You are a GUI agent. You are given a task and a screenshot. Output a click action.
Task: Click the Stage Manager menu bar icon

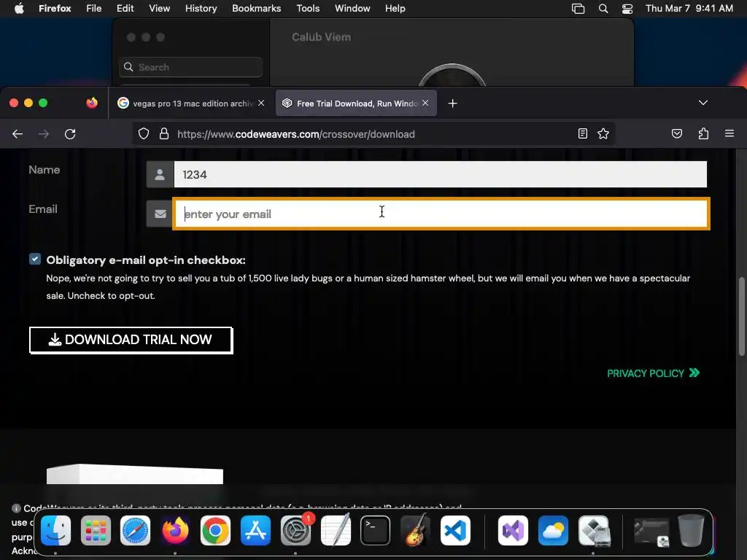coord(578,9)
